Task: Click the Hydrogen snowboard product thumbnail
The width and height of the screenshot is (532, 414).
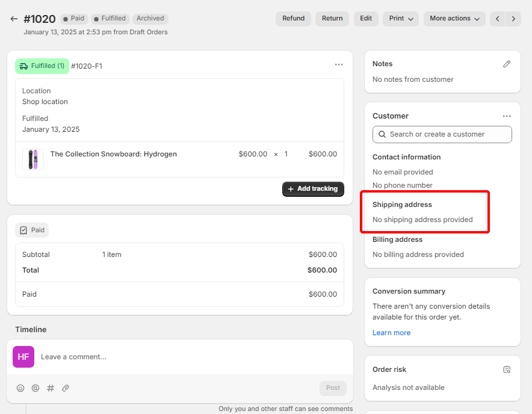Action: coord(33,159)
